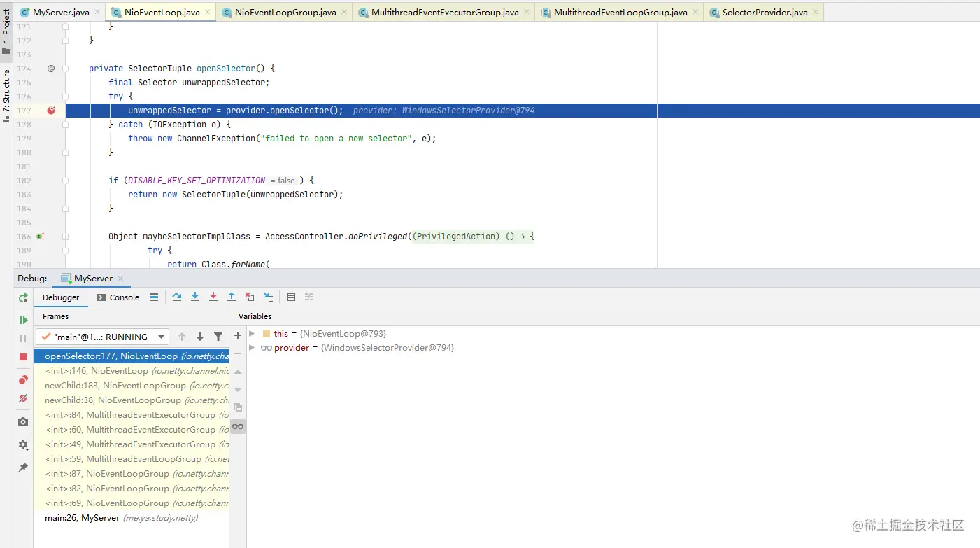This screenshot has height=548, width=980.
Task: Switch to the NioEventLoopGroup.java tab
Action: click(285, 13)
